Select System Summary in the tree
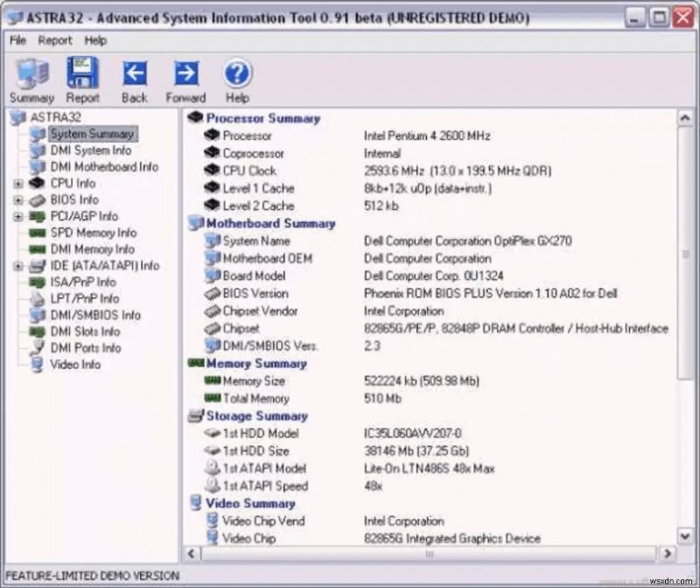The image size is (700, 588). click(x=92, y=134)
